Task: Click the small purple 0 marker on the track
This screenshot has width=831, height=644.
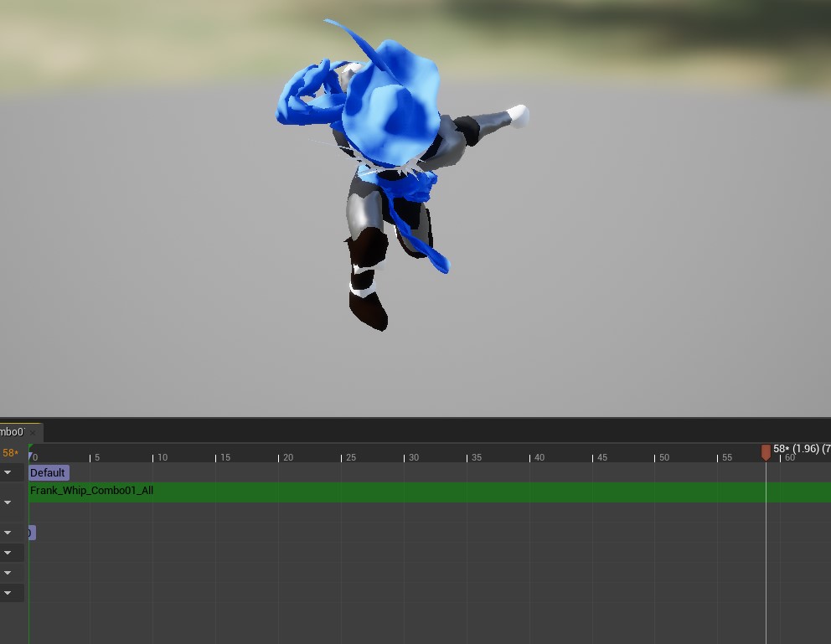Action: point(30,533)
